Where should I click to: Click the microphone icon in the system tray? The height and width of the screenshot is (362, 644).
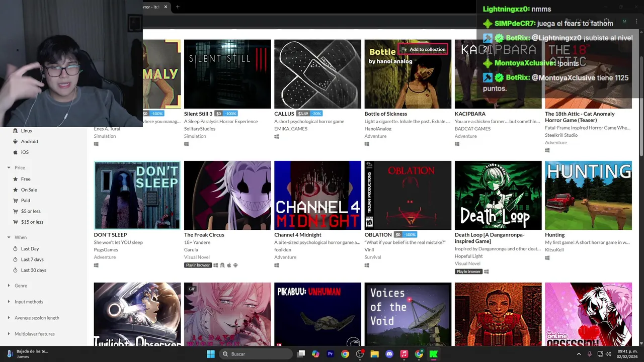589,354
